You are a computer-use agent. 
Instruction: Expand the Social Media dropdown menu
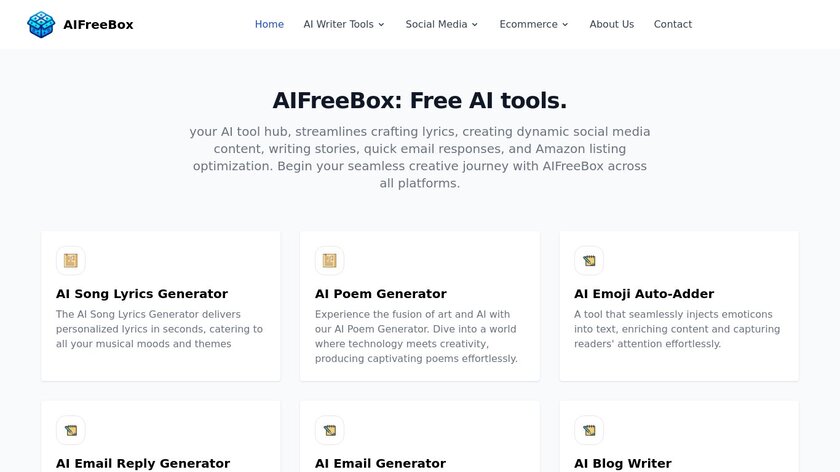coord(442,24)
